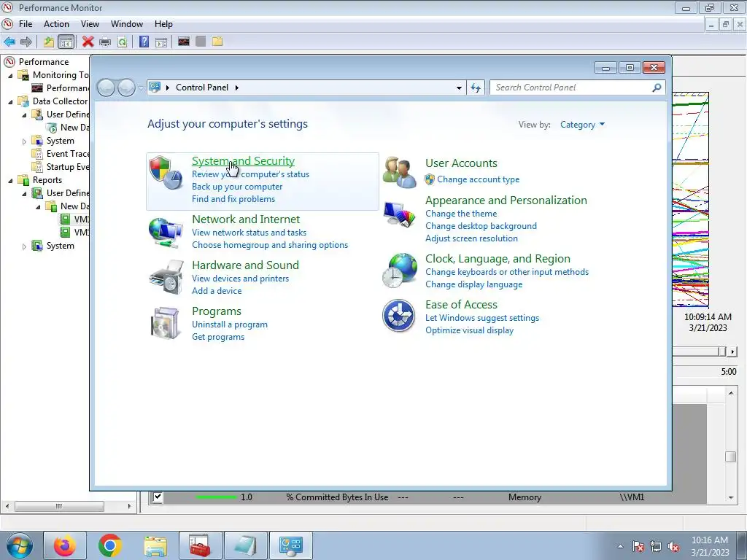
Task: Click the arrow after Control Panel in breadcrumb
Action: 237,87
